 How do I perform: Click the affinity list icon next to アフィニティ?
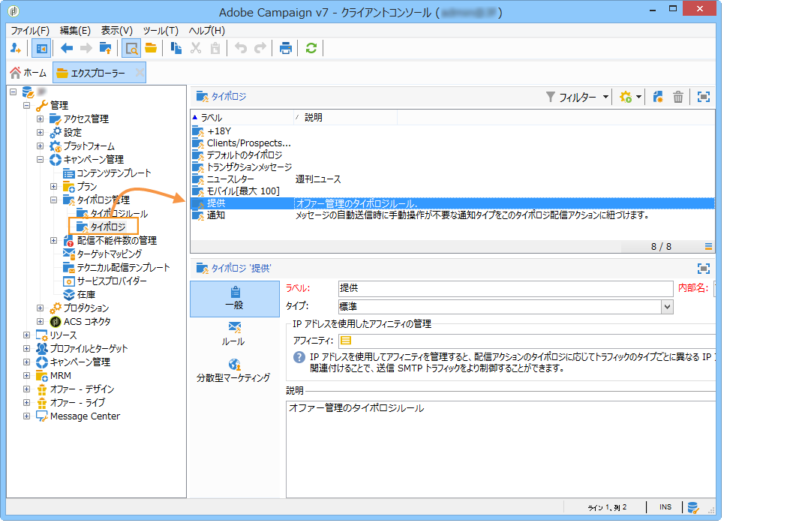coord(346,341)
